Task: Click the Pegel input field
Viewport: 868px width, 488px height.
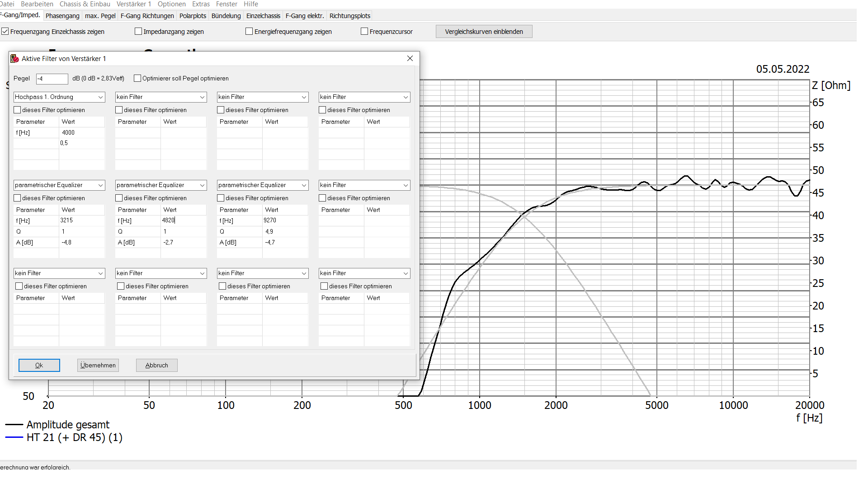Action: point(52,79)
